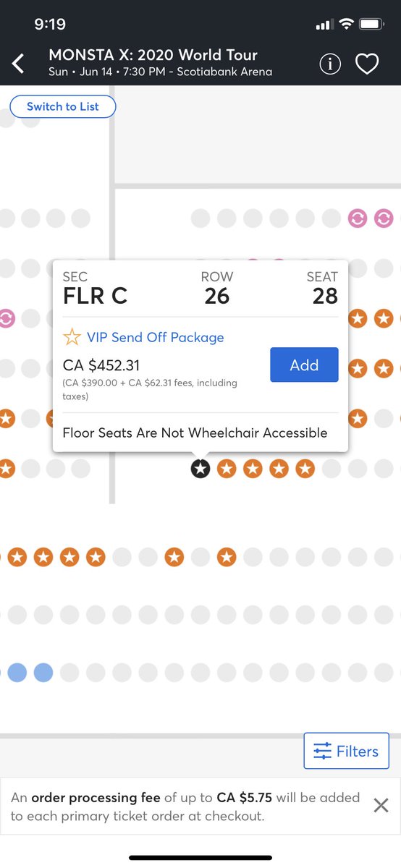Open the event info icon
This screenshot has height=868, width=401.
point(330,64)
